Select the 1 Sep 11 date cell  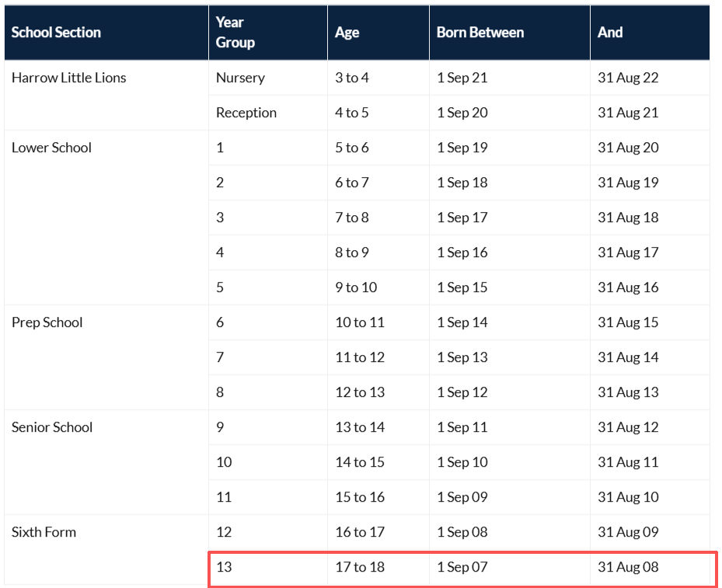(x=462, y=427)
